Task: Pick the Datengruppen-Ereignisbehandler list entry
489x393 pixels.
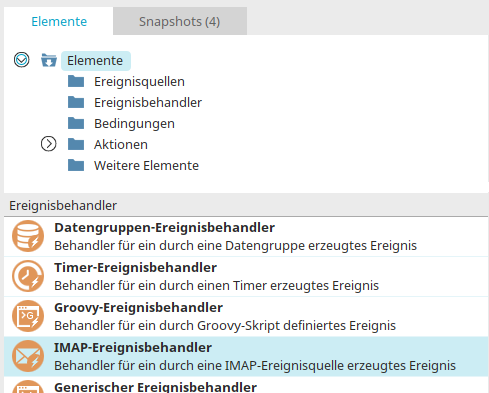Action: click(246, 236)
